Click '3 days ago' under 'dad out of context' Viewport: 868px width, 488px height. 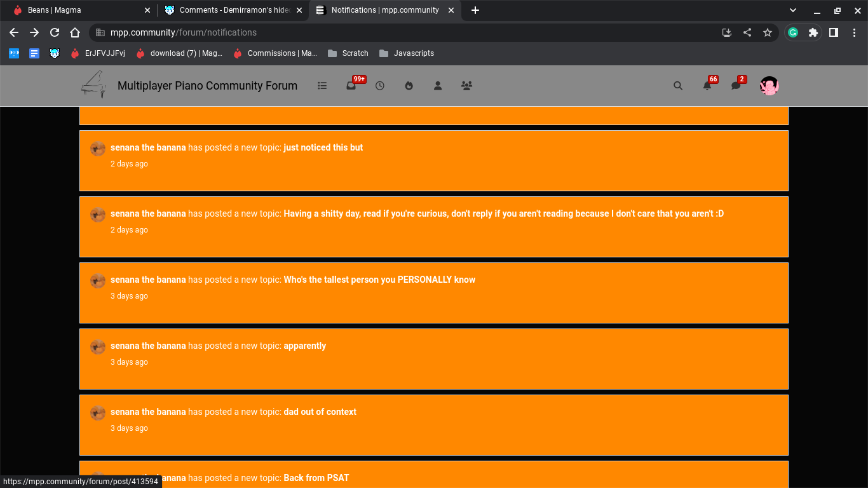129,428
